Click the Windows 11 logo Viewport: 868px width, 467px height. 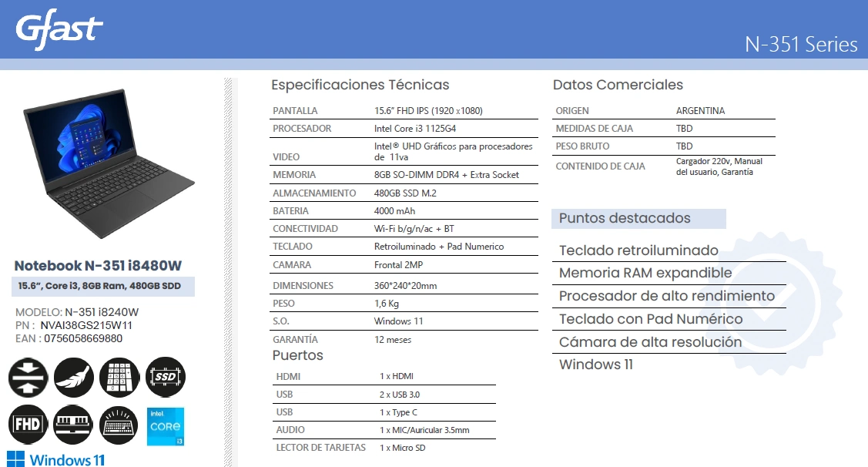[x=56, y=459]
